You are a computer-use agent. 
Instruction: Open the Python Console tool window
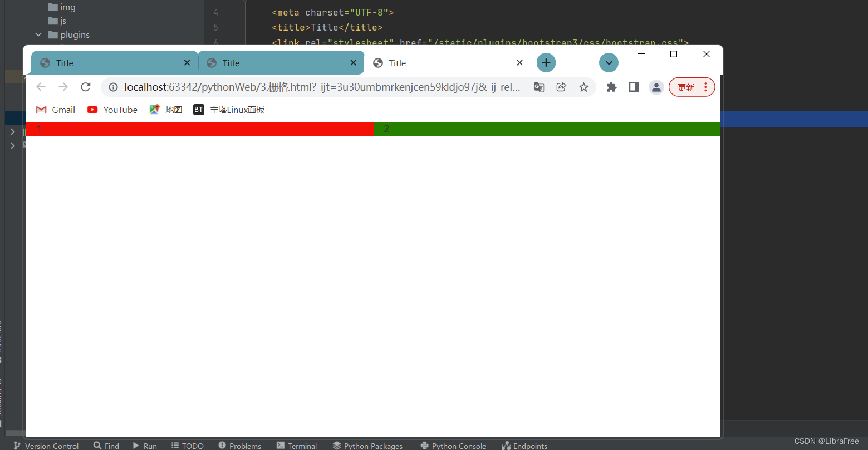click(x=453, y=446)
